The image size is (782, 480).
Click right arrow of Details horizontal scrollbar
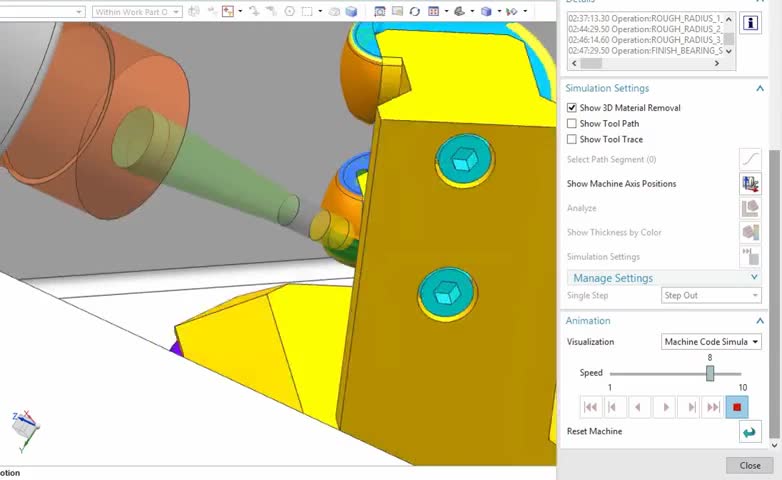tap(717, 63)
